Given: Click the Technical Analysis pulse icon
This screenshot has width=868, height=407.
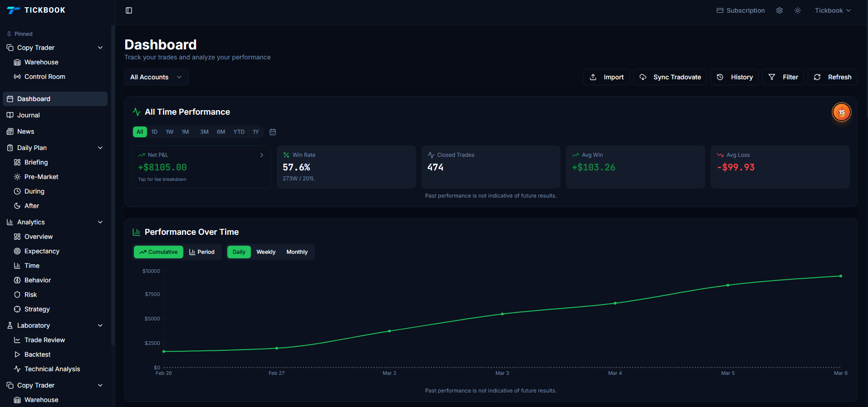Looking at the screenshot, I should click(x=17, y=369).
